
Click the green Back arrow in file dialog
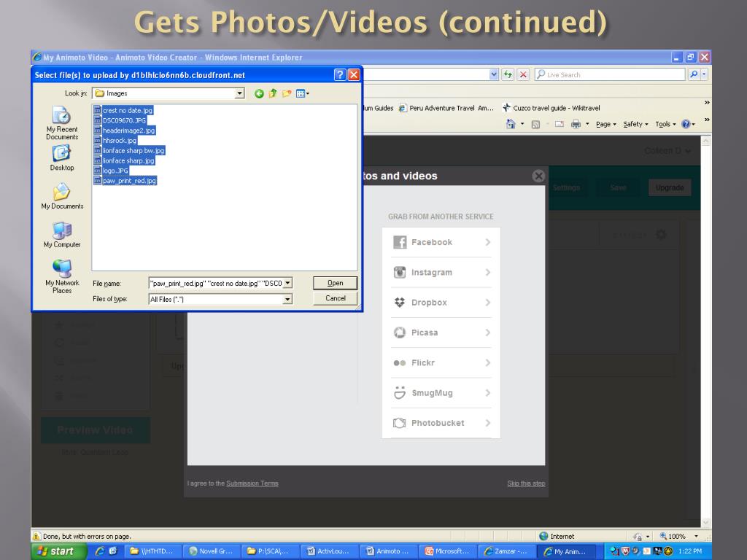point(259,93)
